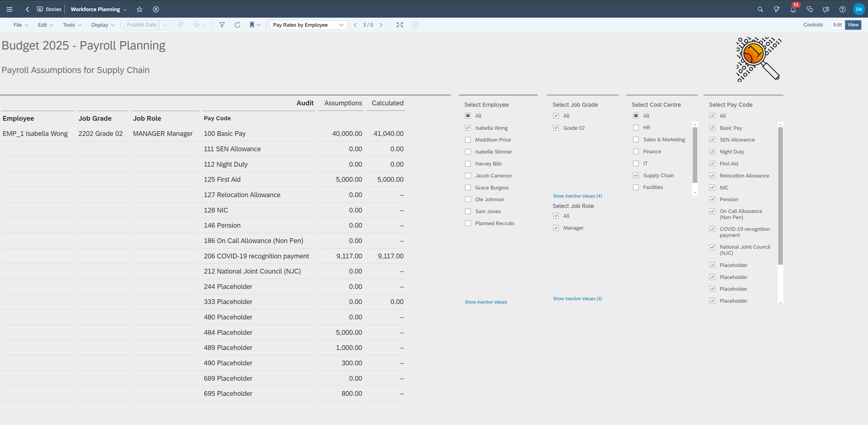
Task: Open help question mark icon
Action: pos(842,9)
